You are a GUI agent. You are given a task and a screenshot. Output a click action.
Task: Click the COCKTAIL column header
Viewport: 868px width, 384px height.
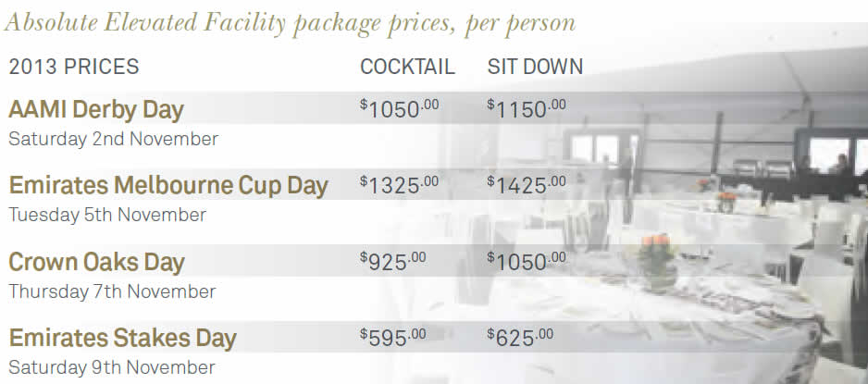[407, 67]
